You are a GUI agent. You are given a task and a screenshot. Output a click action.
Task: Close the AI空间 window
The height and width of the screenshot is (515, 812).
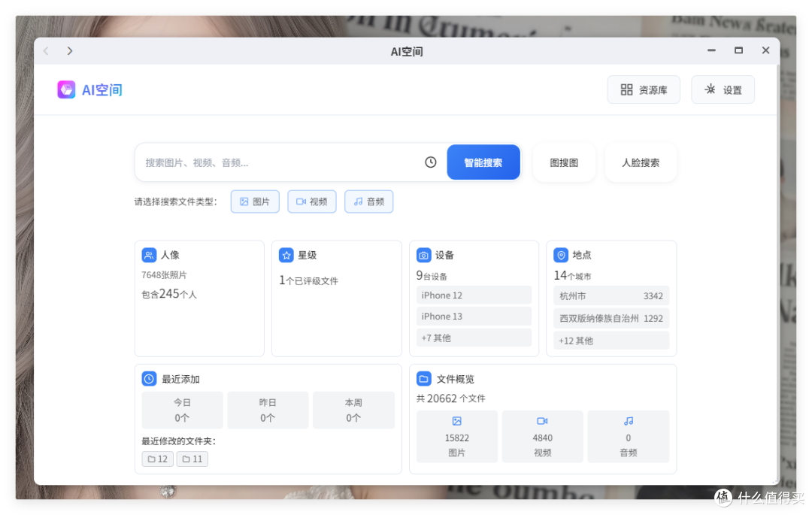coord(765,50)
